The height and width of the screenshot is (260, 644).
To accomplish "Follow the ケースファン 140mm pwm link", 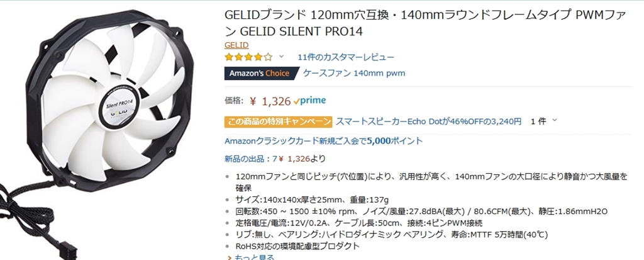I will click(x=354, y=73).
